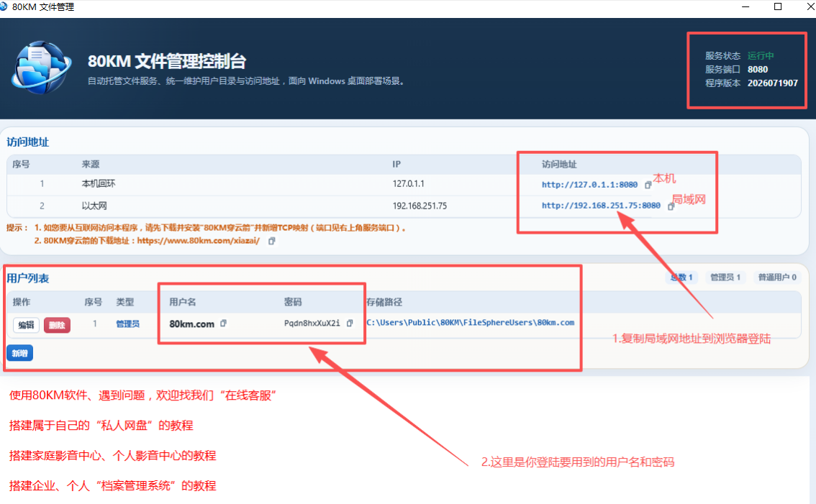
Task: Copy the 127.0.1.1:8080 address icon
Action: 648,185
